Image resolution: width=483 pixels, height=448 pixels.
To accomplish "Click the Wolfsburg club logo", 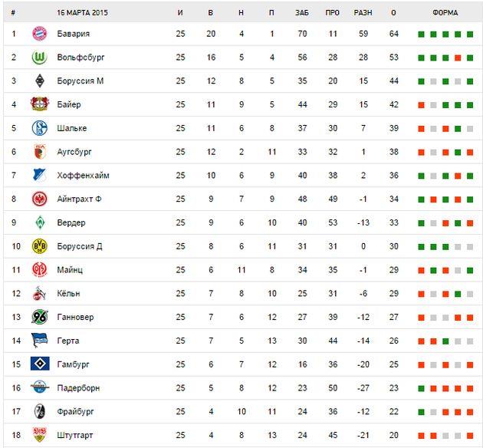I will point(39,58).
